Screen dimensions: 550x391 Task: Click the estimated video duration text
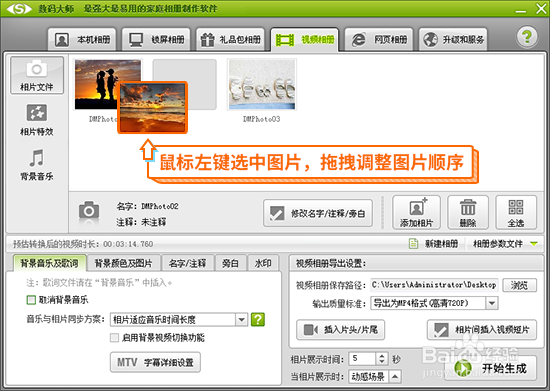(x=83, y=244)
